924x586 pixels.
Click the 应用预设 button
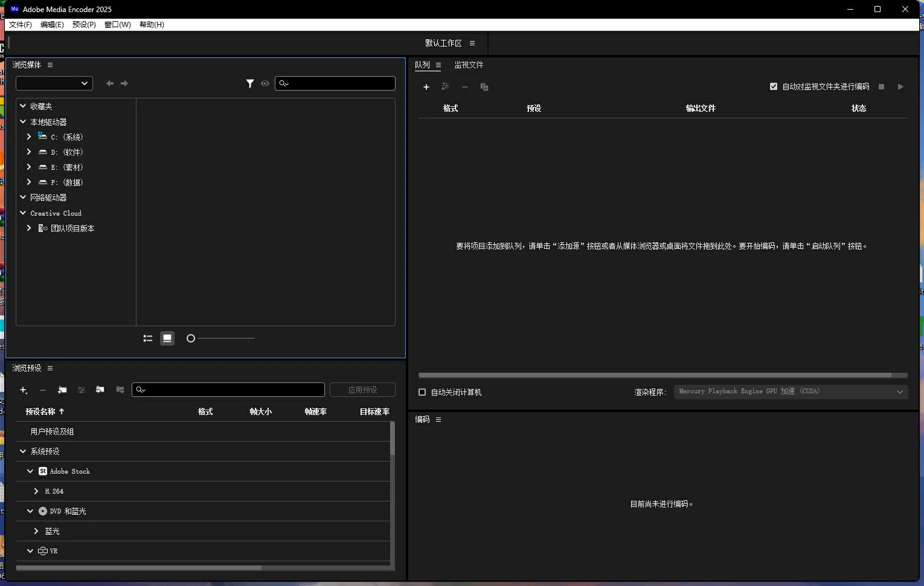[x=362, y=390]
